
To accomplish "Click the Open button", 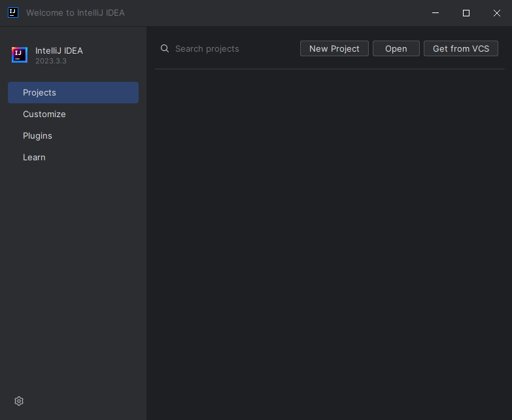I will pyautogui.click(x=396, y=48).
